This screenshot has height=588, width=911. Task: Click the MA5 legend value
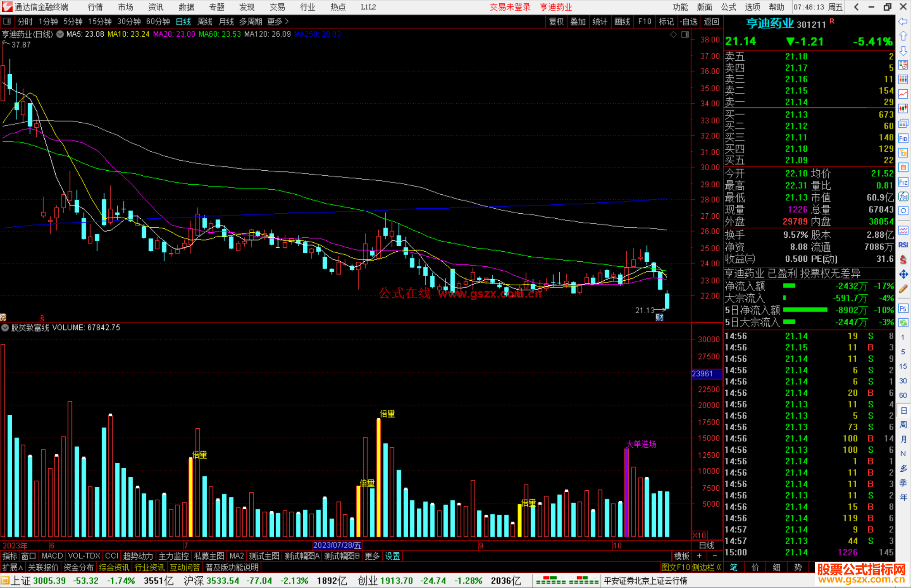pyautogui.click(x=85, y=34)
